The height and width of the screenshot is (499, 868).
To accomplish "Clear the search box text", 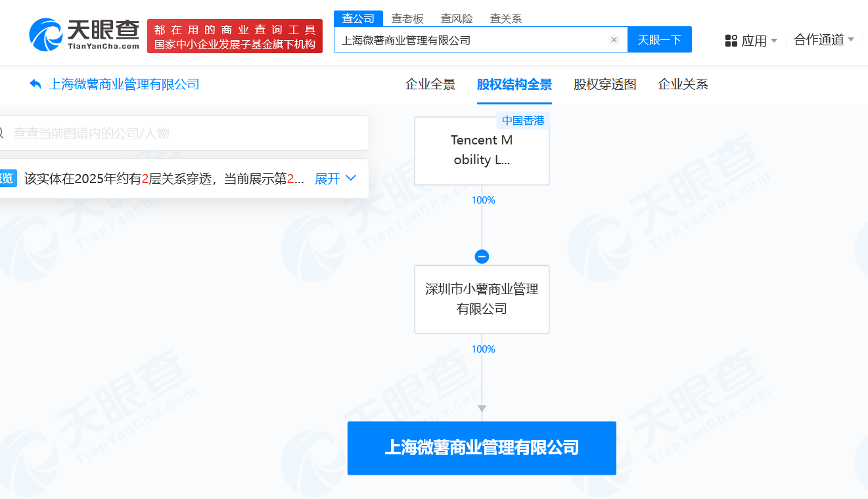I will click(x=614, y=40).
